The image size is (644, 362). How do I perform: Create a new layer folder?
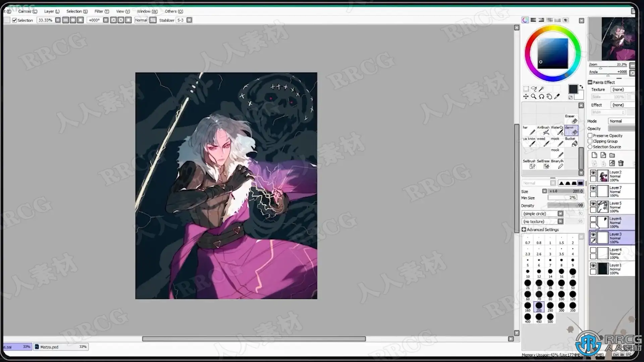point(612,155)
